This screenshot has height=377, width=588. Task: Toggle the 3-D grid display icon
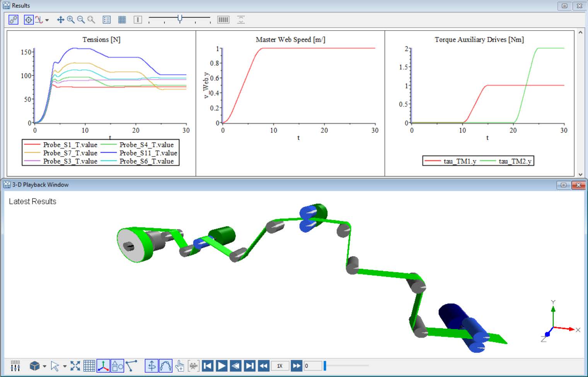(89, 366)
